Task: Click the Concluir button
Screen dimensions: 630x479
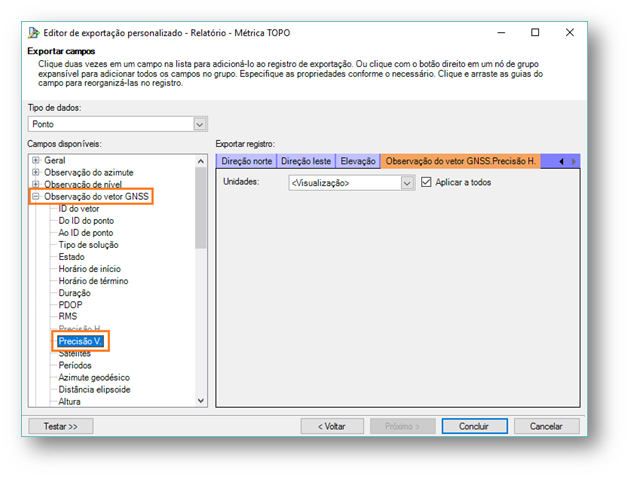Action: coord(476,425)
